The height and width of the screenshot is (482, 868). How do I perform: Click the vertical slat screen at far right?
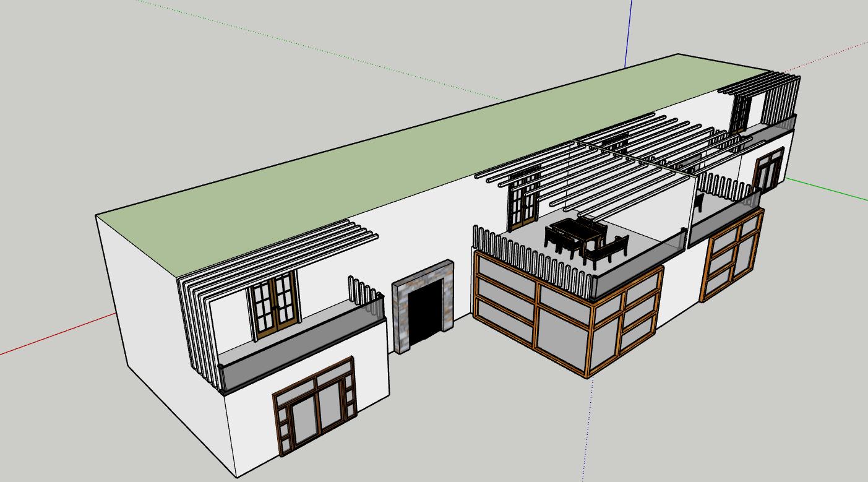781,99
